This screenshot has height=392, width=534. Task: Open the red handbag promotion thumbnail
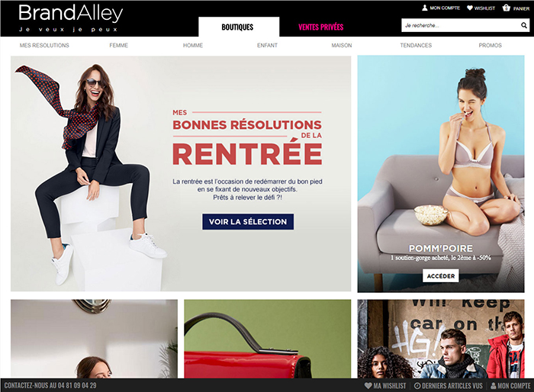tap(267, 339)
